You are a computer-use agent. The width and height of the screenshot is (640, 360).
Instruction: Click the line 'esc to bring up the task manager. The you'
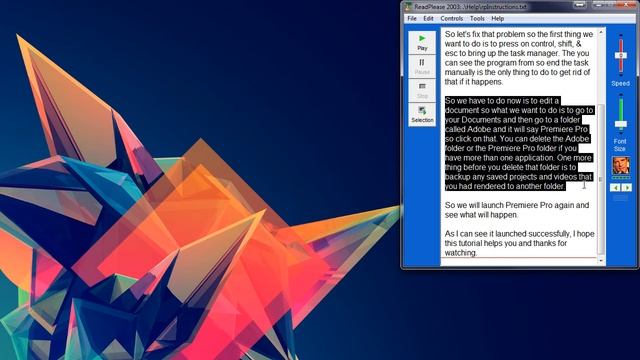pyautogui.click(x=517, y=53)
